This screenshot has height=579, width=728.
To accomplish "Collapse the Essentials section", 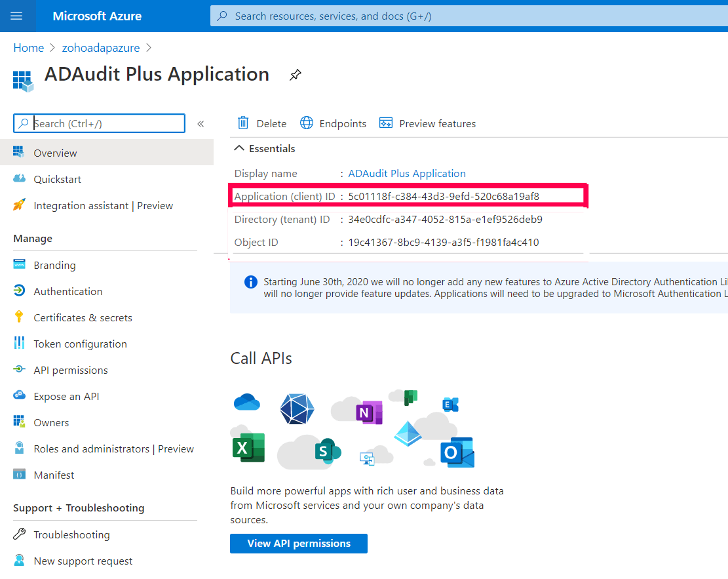I will click(x=264, y=148).
